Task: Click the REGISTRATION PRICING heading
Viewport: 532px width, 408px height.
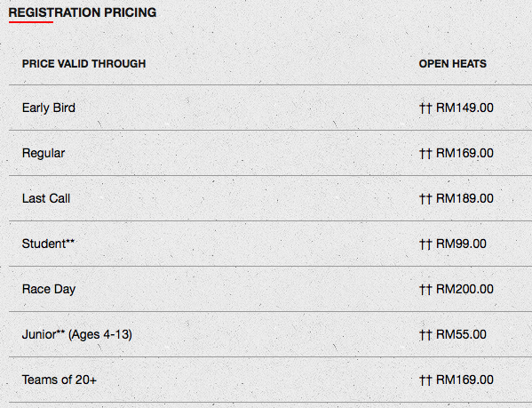Action: tap(83, 12)
